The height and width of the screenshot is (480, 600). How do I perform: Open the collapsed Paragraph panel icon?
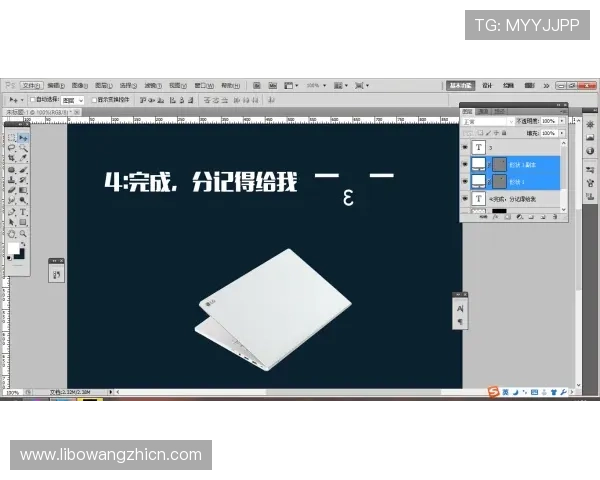tap(460, 322)
